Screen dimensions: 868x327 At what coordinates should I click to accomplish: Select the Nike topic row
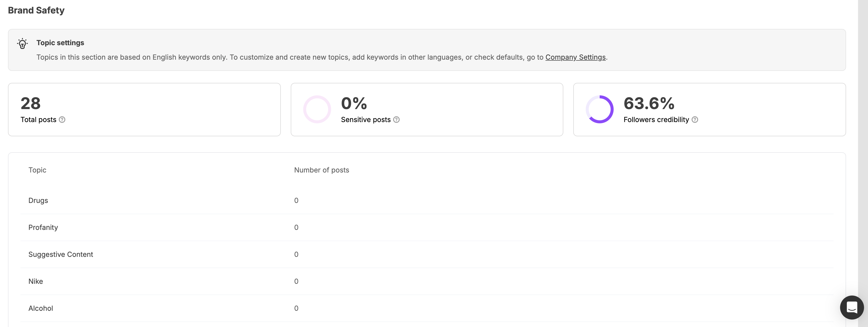(x=427, y=281)
